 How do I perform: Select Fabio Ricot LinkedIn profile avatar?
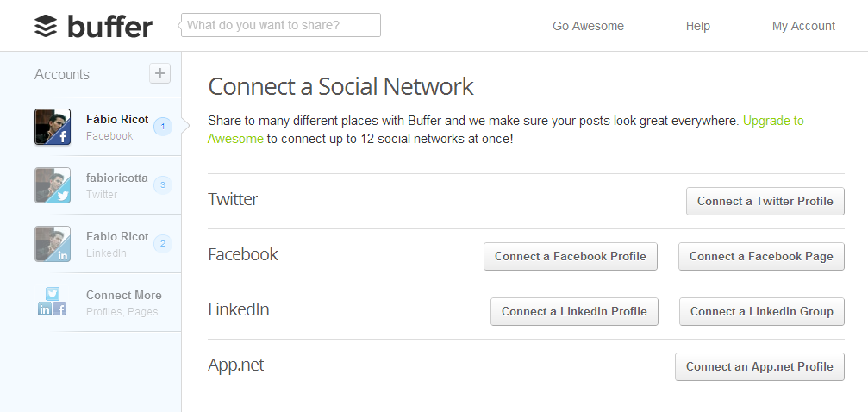[x=53, y=244]
